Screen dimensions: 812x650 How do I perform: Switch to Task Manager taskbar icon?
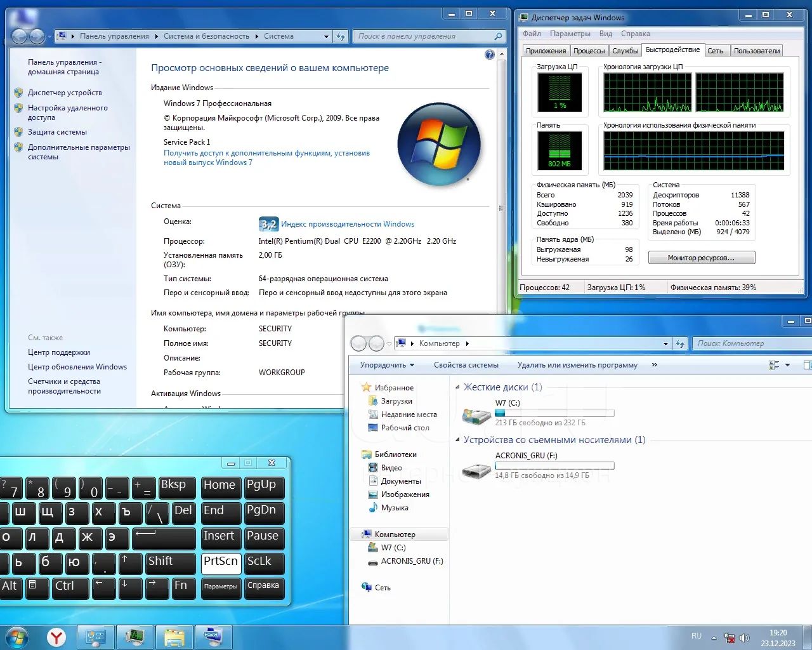point(135,637)
